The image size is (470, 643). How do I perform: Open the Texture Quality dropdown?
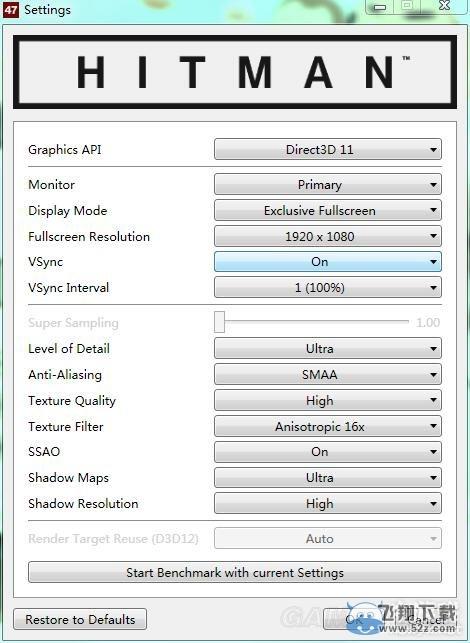pyautogui.click(x=327, y=400)
